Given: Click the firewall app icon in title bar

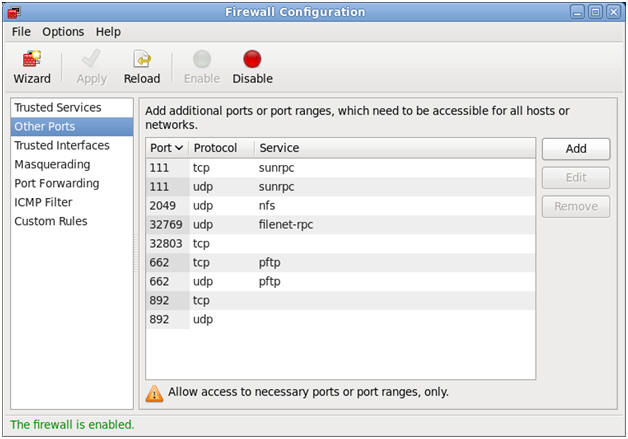Looking at the screenshot, I should [14, 12].
